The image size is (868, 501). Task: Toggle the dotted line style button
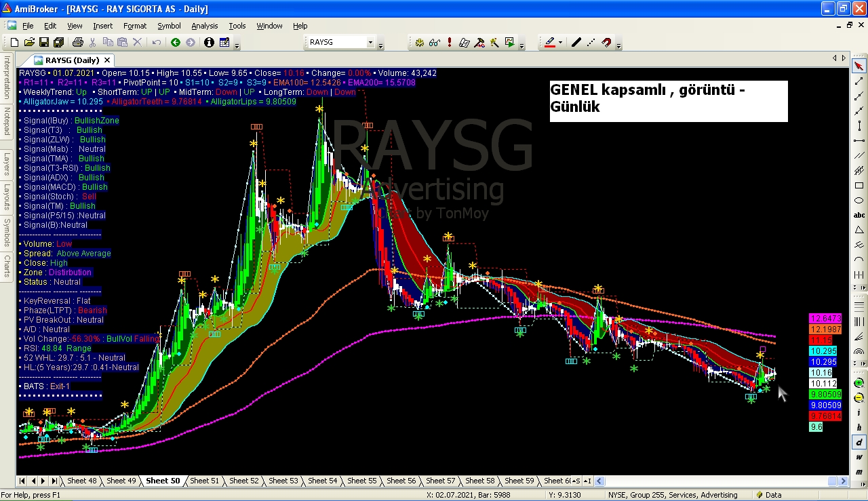click(591, 42)
